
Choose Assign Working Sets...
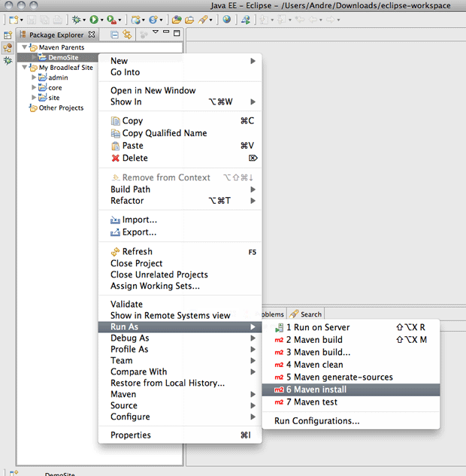pyautogui.click(x=180, y=286)
